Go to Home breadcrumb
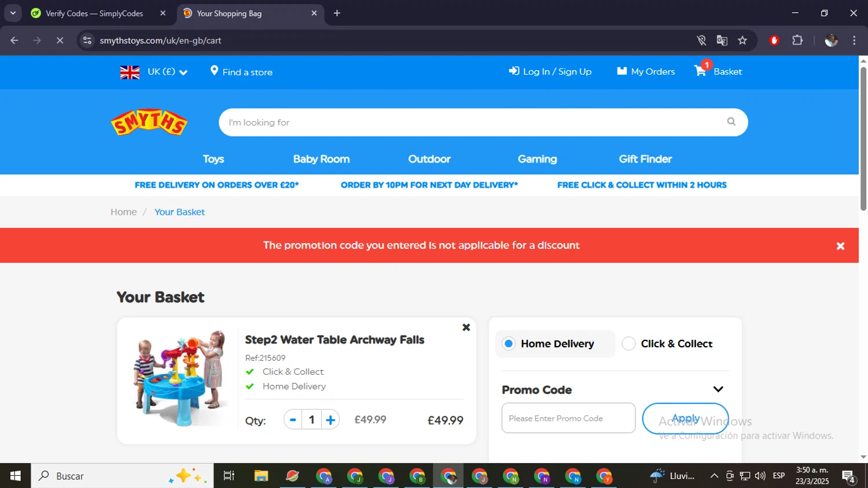The height and width of the screenshot is (488, 868). (x=124, y=212)
